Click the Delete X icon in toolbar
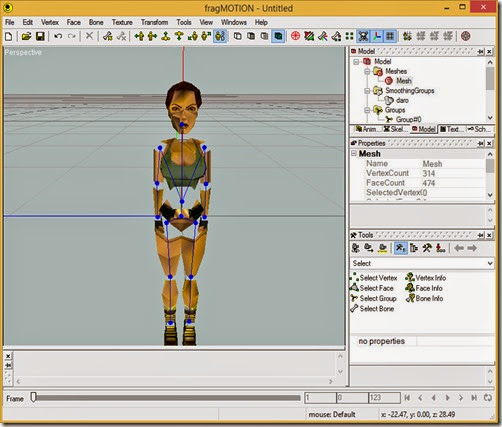Screen dimensions: 502x427 tap(89, 36)
